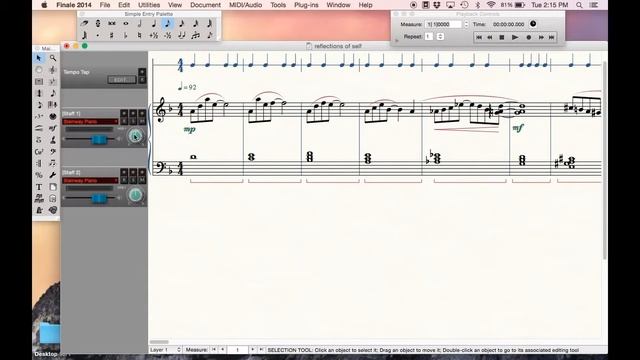This screenshot has width=640, height=360.
Task: Click the Staff 1 volume slider handle
Action: coord(99,140)
